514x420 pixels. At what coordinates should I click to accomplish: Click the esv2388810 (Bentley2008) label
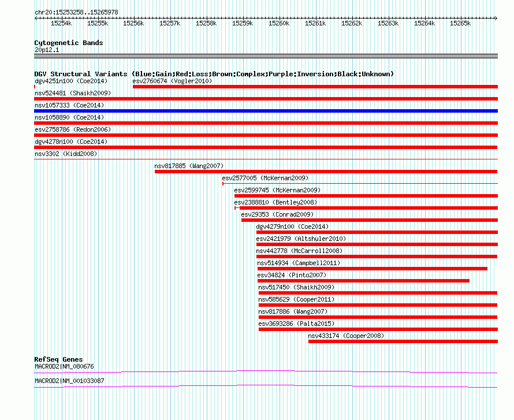point(275,202)
